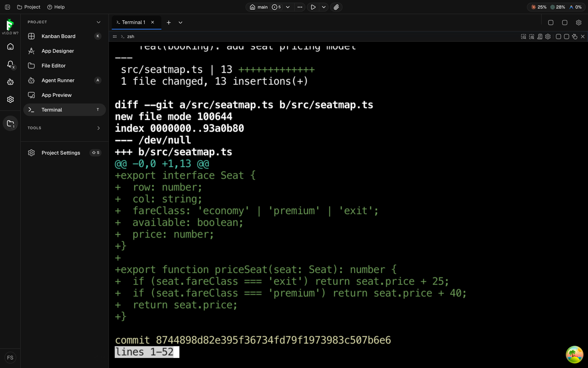The height and width of the screenshot is (368, 588).
Task: Zoom in the terminal view
Action: (532, 37)
